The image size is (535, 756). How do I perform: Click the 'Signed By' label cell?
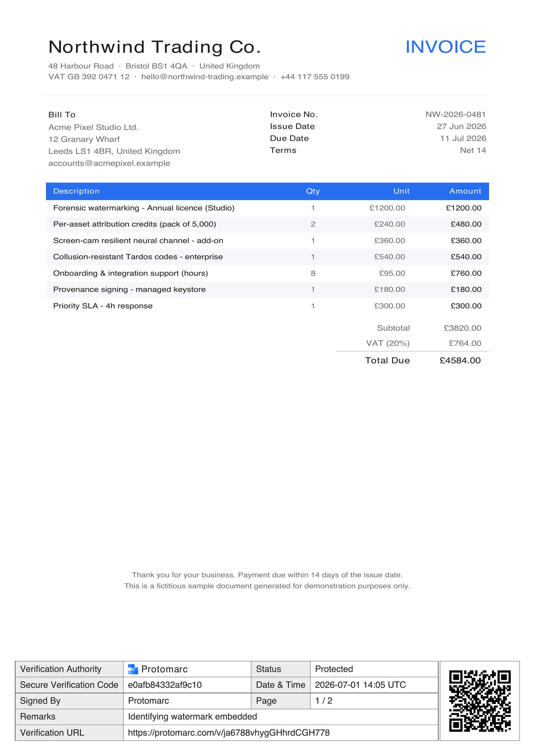[69, 701]
